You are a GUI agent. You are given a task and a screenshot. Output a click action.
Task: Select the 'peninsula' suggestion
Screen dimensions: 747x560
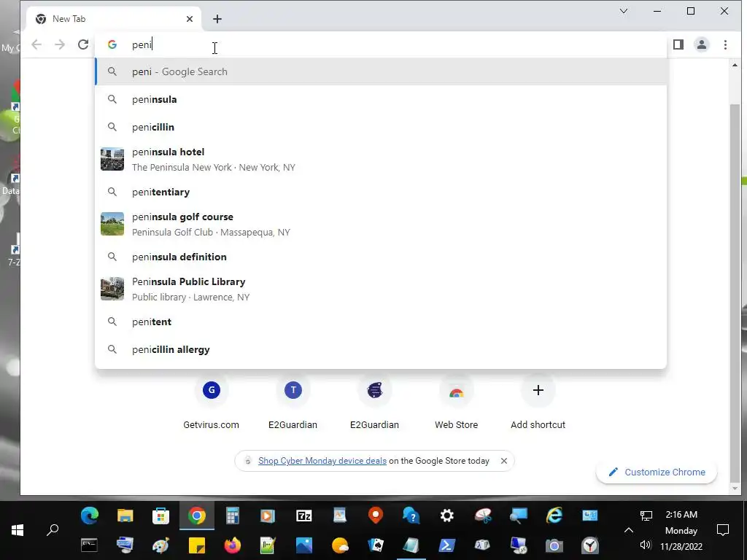coord(381,99)
